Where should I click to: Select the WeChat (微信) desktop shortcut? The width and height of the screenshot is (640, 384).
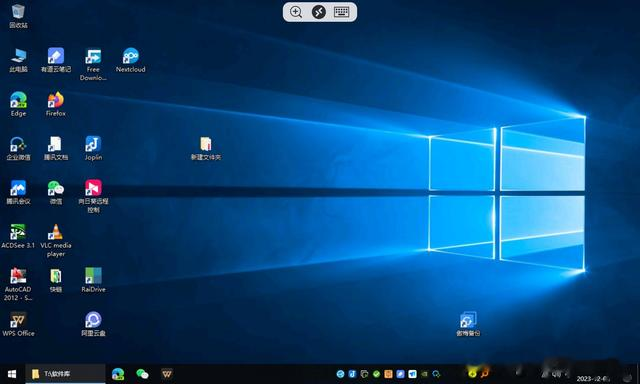pyautogui.click(x=56, y=192)
